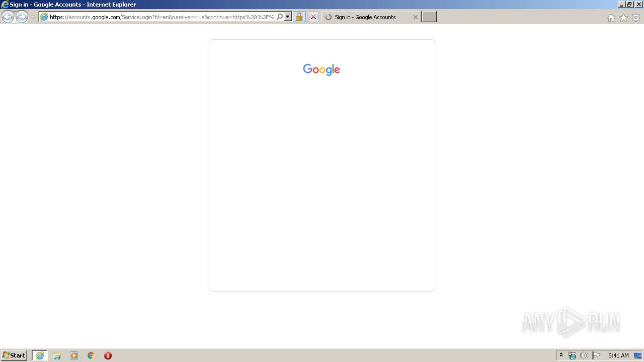The image size is (644, 362).
Task: Open a new blank tab
Action: [x=429, y=17]
